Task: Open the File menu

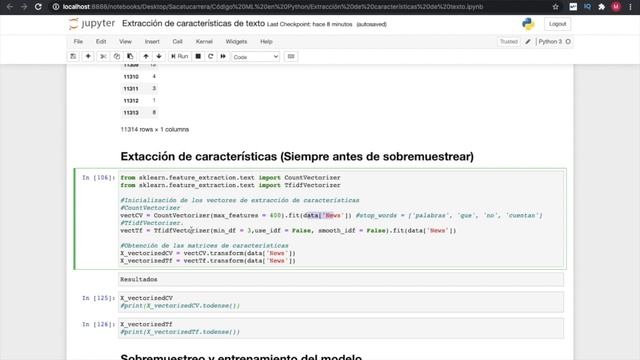Action: (x=78, y=42)
